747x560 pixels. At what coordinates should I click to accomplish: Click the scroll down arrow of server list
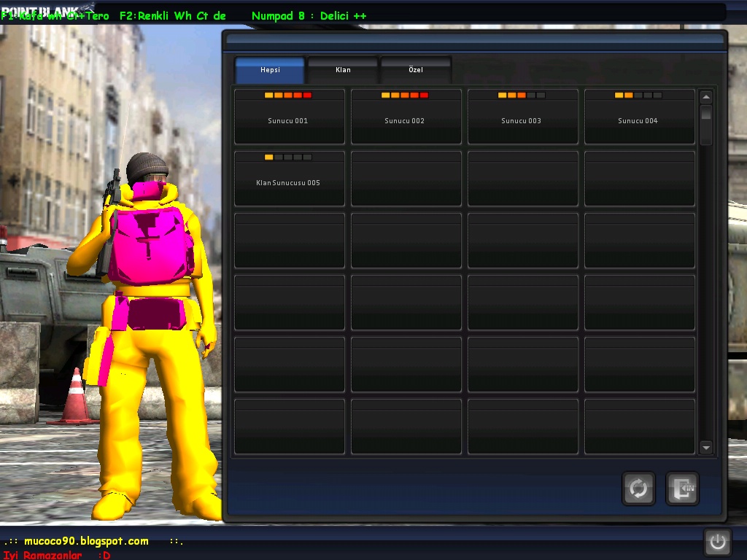[706, 448]
